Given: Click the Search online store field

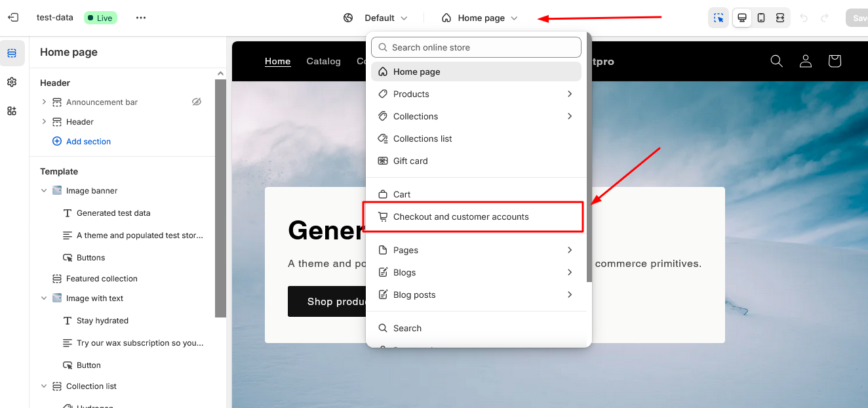Looking at the screenshot, I should (476, 47).
